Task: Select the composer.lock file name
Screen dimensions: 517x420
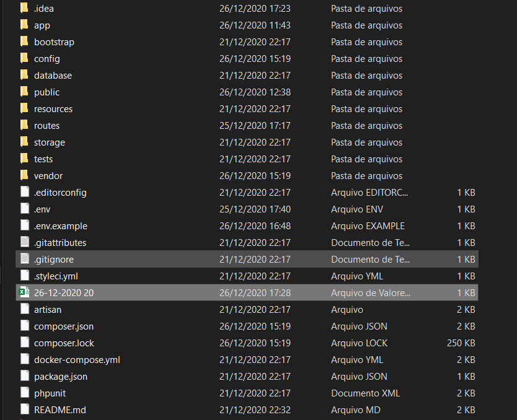Action: click(64, 343)
